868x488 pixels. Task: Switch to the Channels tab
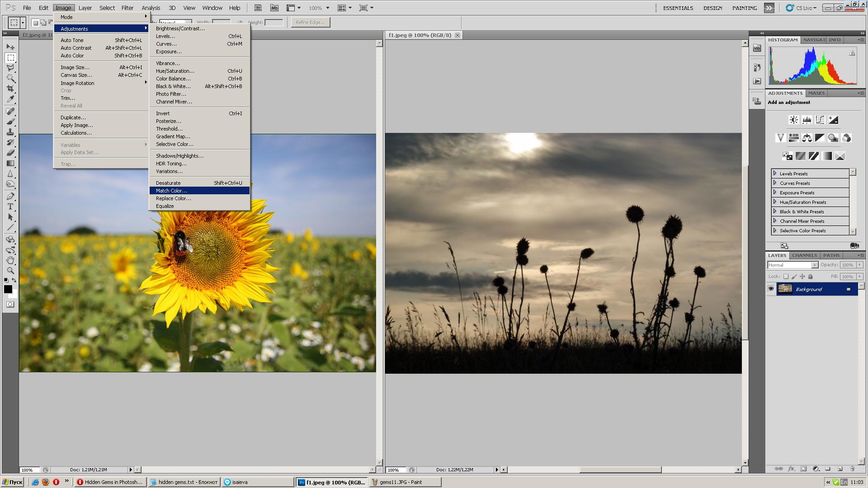[x=804, y=255]
